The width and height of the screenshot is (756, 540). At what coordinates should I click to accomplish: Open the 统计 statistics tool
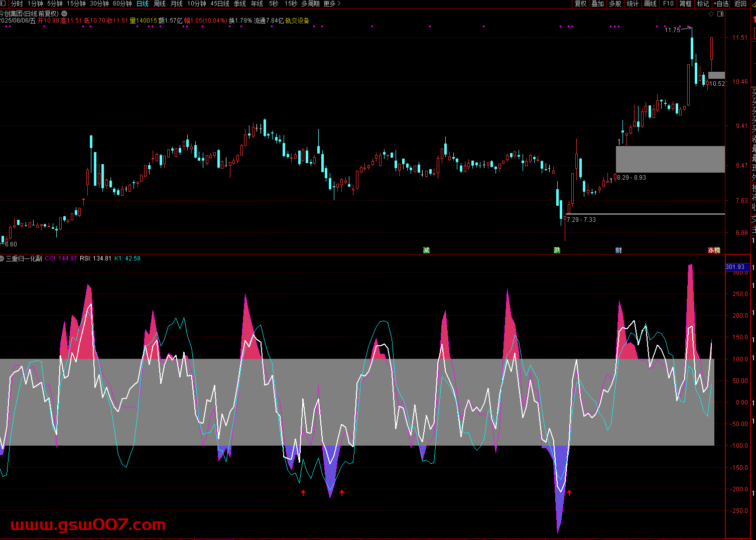coord(633,4)
